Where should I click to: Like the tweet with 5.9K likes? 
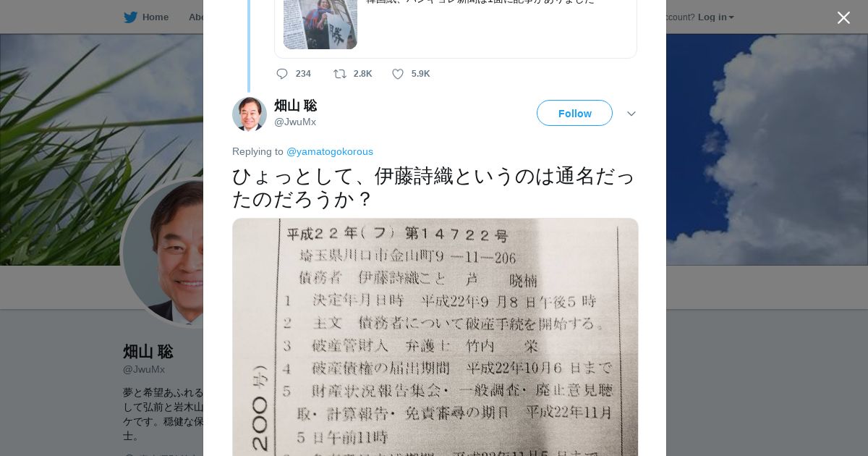coord(398,74)
